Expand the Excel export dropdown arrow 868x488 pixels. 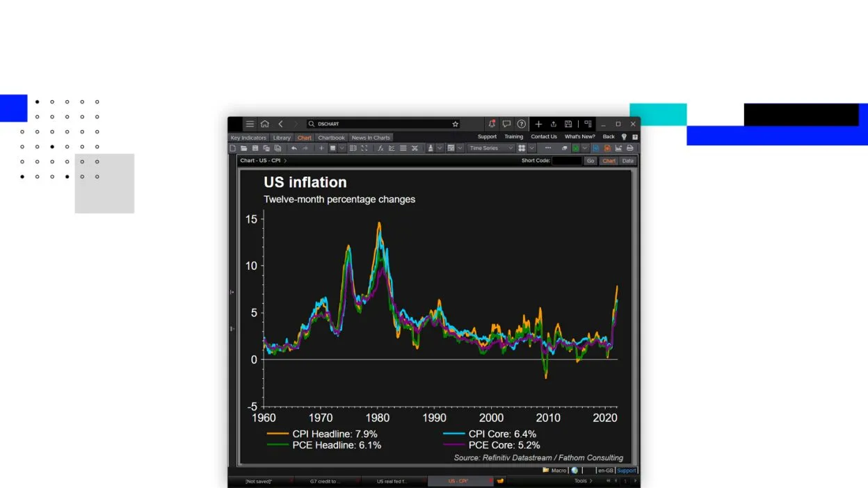[x=586, y=148]
